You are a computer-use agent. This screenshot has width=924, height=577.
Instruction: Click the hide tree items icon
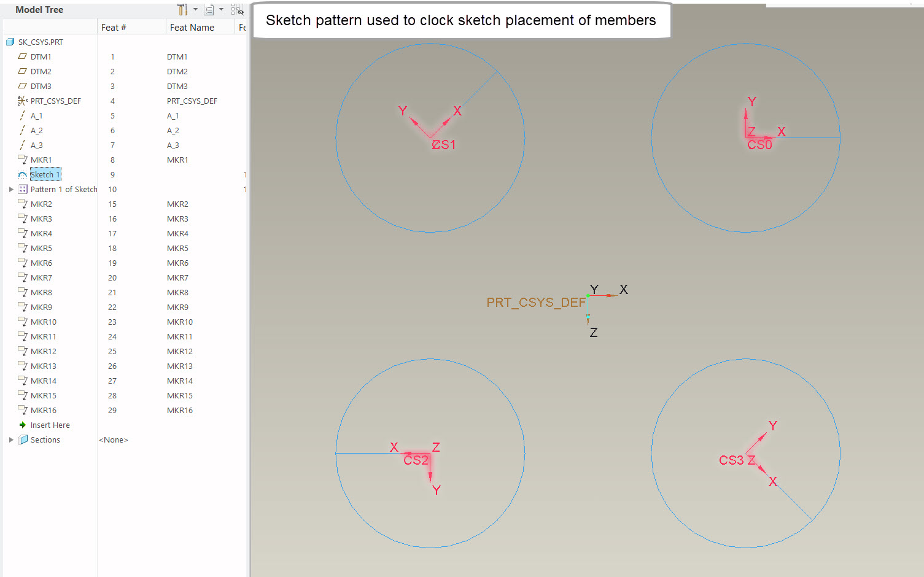coord(238,10)
